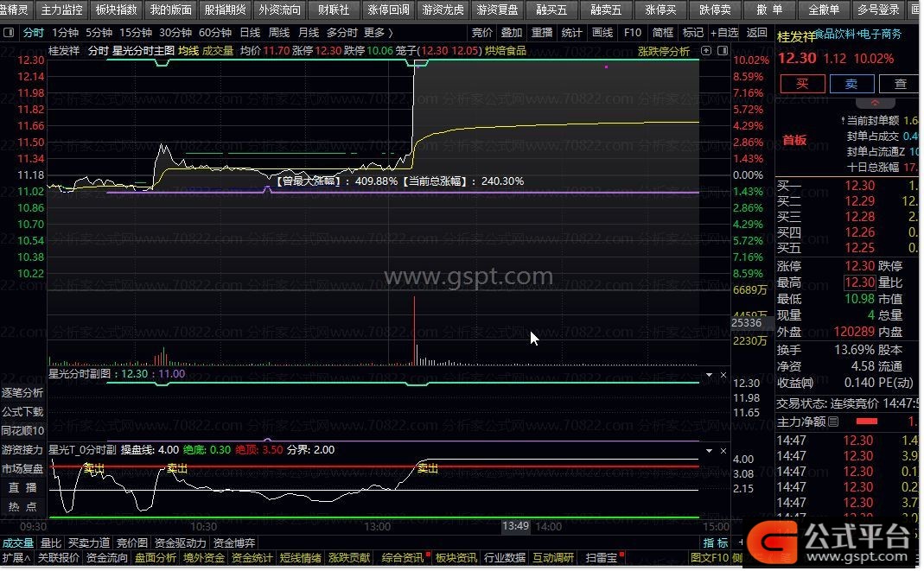
Task: Expand the 扩展 bottom menu
Action: click(16, 558)
